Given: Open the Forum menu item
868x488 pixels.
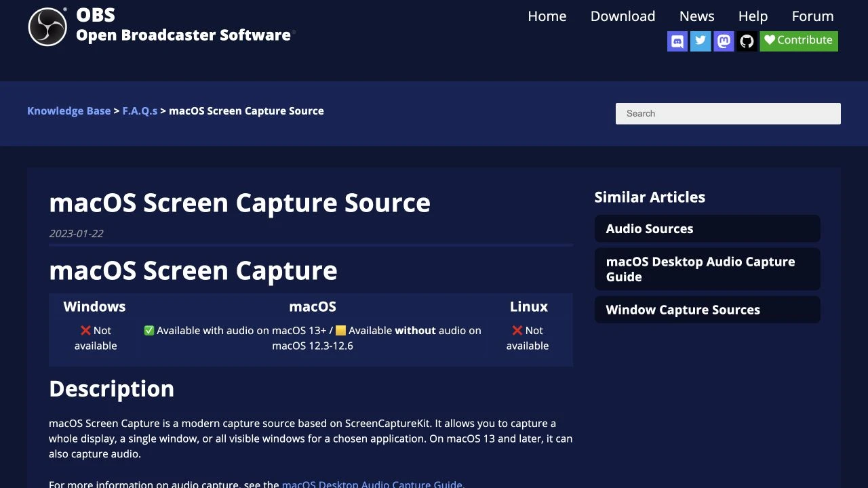Looking at the screenshot, I should [812, 16].
